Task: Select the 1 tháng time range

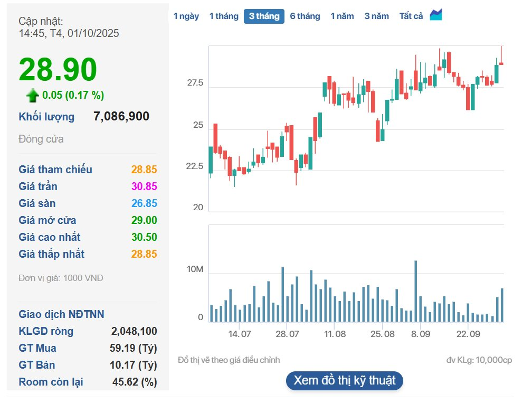Action: point(224,16)
